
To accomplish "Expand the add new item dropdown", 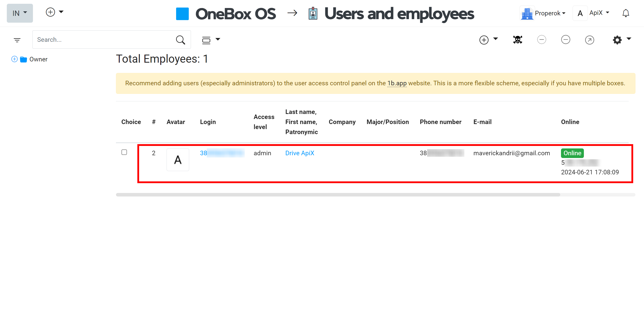I will tap(495, 40).
